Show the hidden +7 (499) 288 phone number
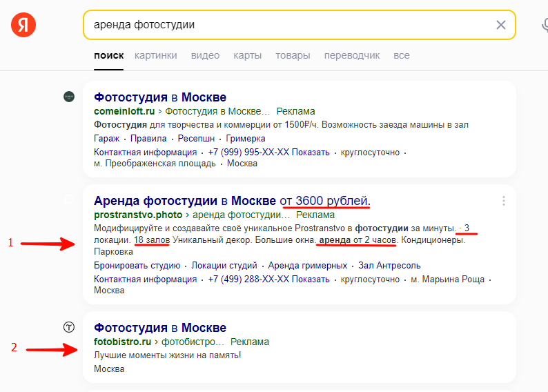The image size is (548, 392). (x=268, y=279)
